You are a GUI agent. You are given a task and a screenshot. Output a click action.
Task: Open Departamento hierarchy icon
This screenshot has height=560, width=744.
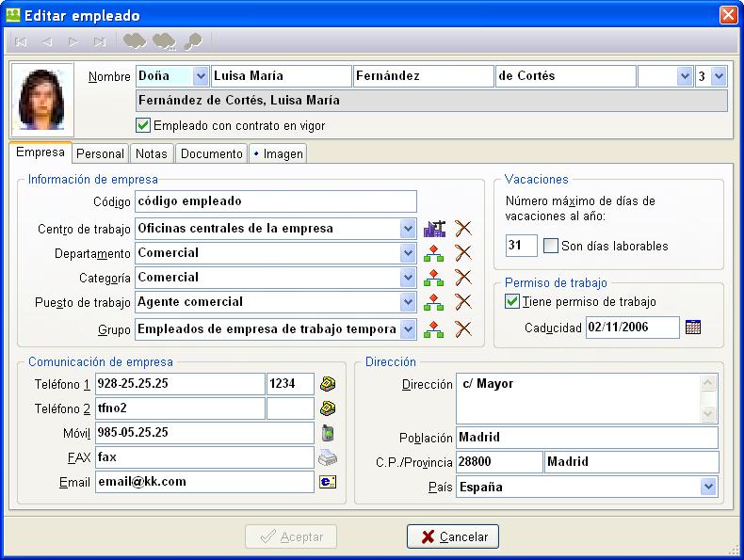coord(433,253)
